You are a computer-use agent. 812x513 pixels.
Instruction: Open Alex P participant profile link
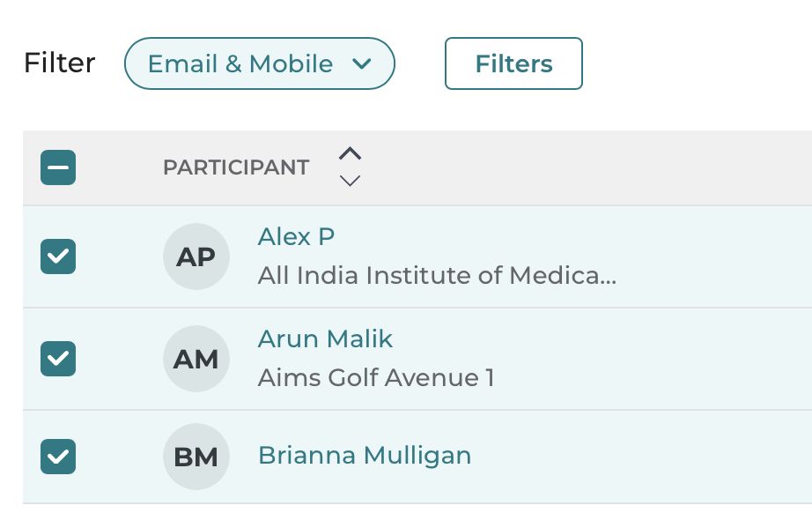pos(296,237)
